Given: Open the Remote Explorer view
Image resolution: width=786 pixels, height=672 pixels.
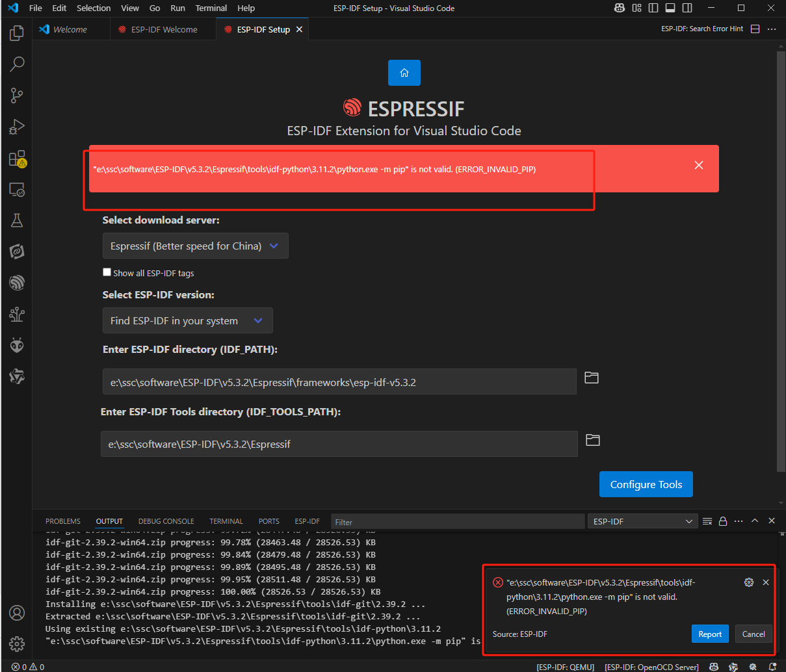Looking at the screenshot, I should pos(17,189).
